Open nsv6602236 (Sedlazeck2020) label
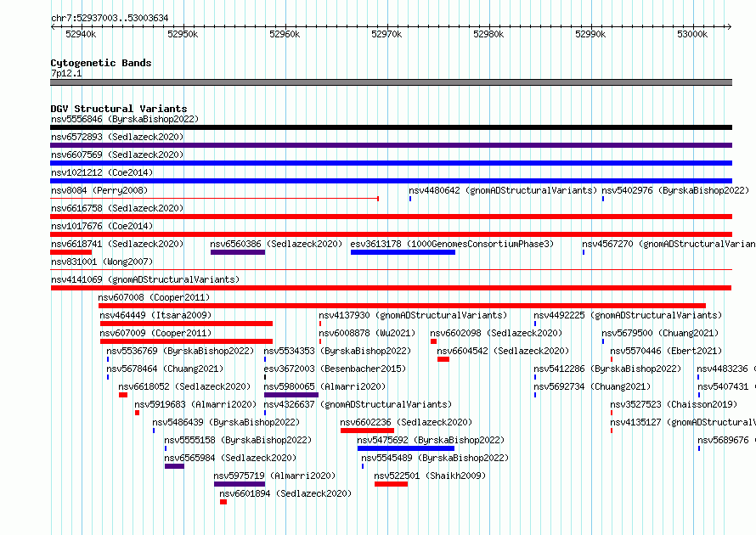Viewport: 756px width, 535px height. 406,422
